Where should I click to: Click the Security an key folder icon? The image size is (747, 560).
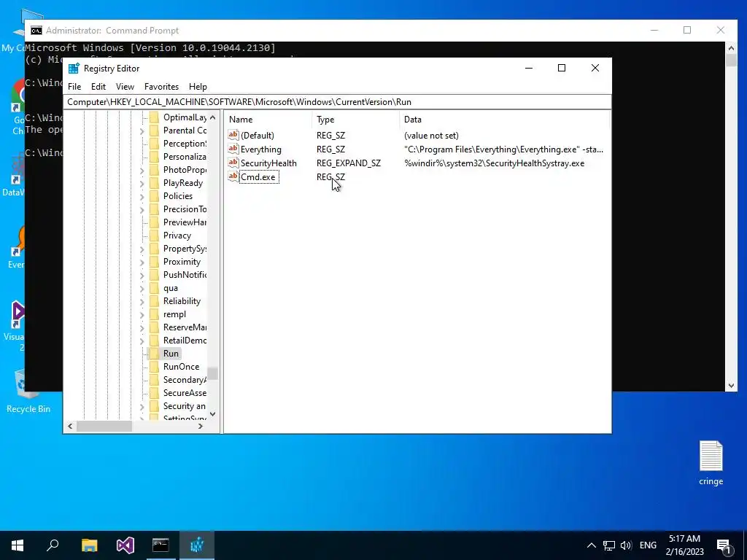coord(154,406)
